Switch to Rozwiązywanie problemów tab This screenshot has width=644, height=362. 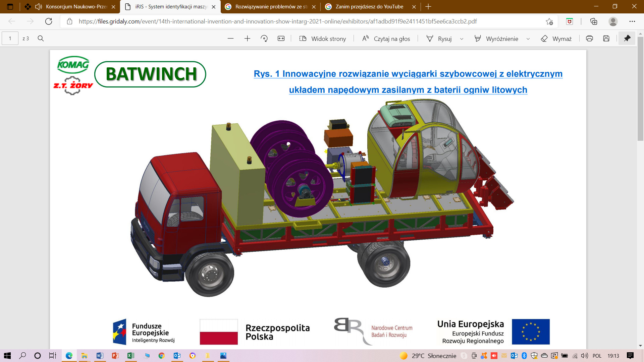(271, 7)
